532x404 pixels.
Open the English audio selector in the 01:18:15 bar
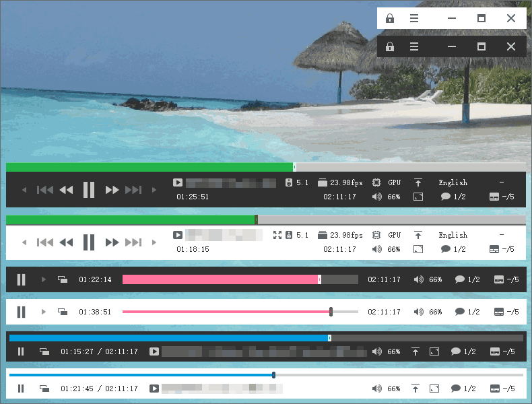[453, 235]
